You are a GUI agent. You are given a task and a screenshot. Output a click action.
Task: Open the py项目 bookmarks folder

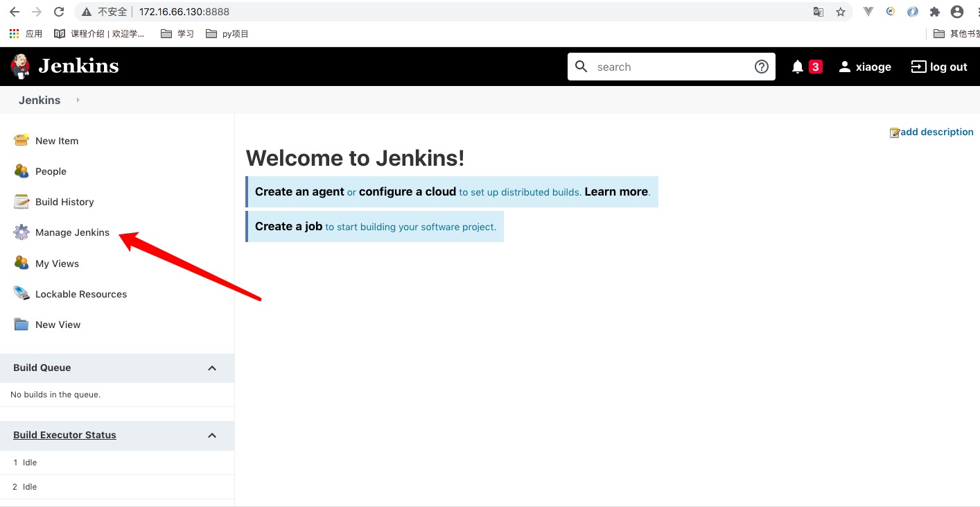[227, 33]
